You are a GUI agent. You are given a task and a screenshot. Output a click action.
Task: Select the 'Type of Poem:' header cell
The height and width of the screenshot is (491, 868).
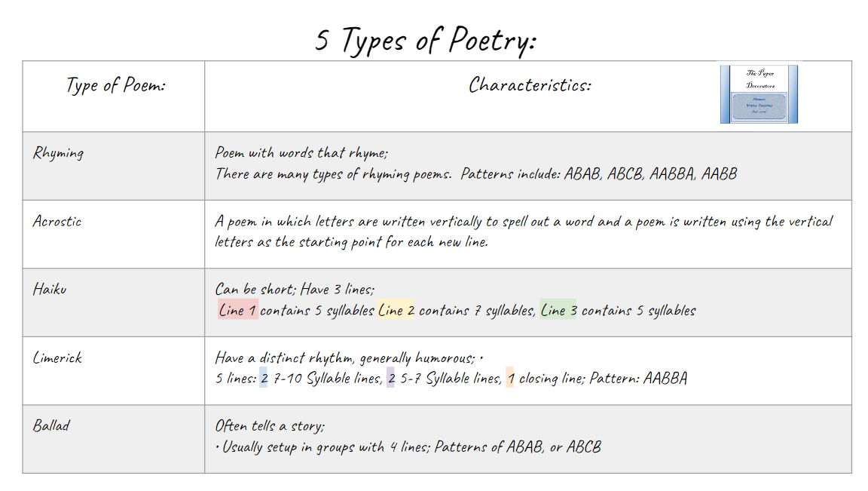(x=115, y=85)
